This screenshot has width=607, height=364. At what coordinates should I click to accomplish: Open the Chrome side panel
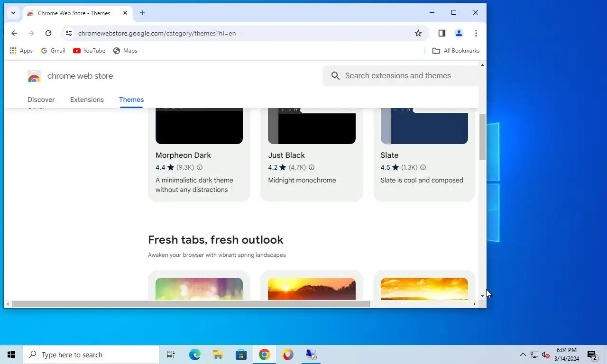click(442, 33)
